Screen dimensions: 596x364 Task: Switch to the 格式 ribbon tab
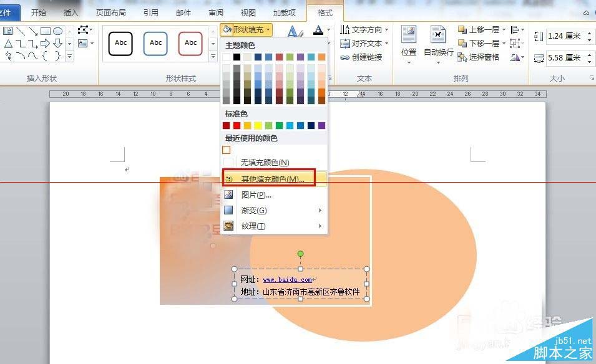point(325,12)
